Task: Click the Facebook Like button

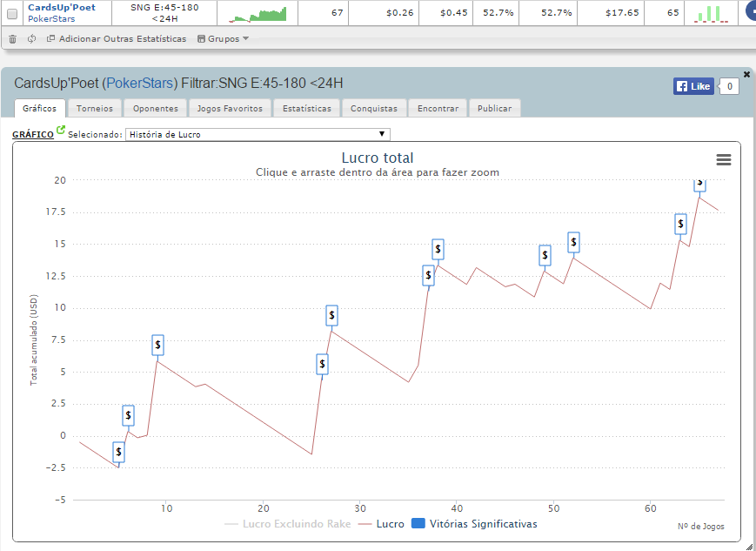Action: (x=694, y=86)
